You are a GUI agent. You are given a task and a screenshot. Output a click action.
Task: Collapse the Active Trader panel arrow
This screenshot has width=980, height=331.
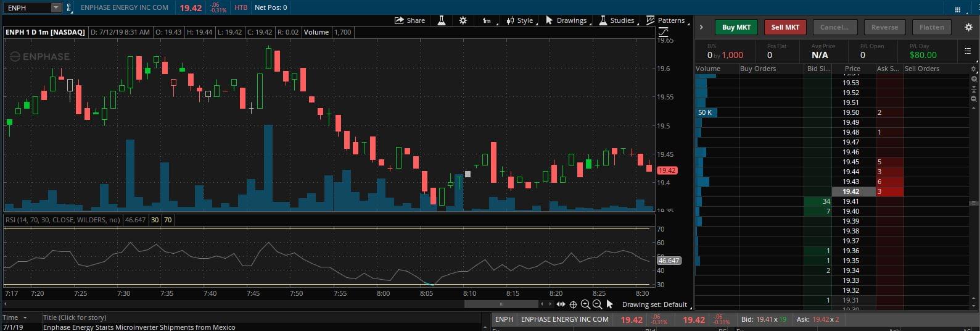point(701,27)
